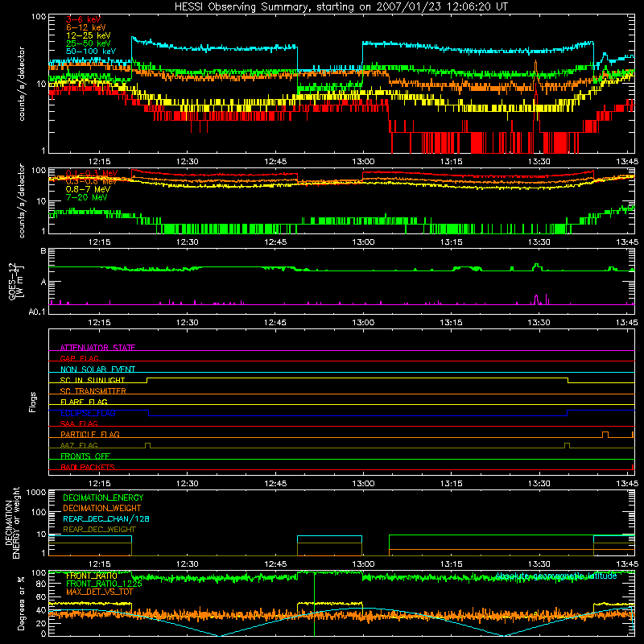This screenshot has width=644, height=644.
Task: Select the NON_SOLAR_EVENT flag label
Action: coord(97,369)
